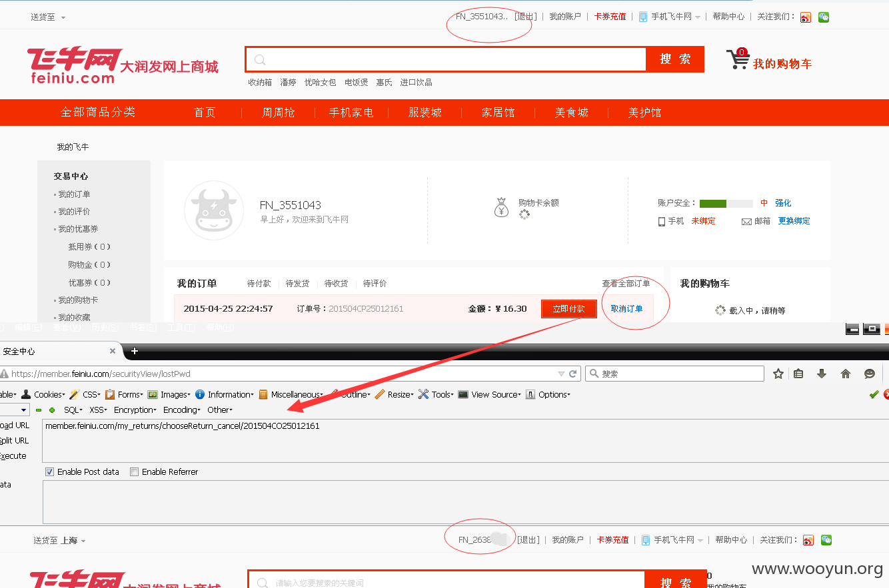Toggle the Enable Referrer checkbox
889x588 pixels.
tap(134, 471)
